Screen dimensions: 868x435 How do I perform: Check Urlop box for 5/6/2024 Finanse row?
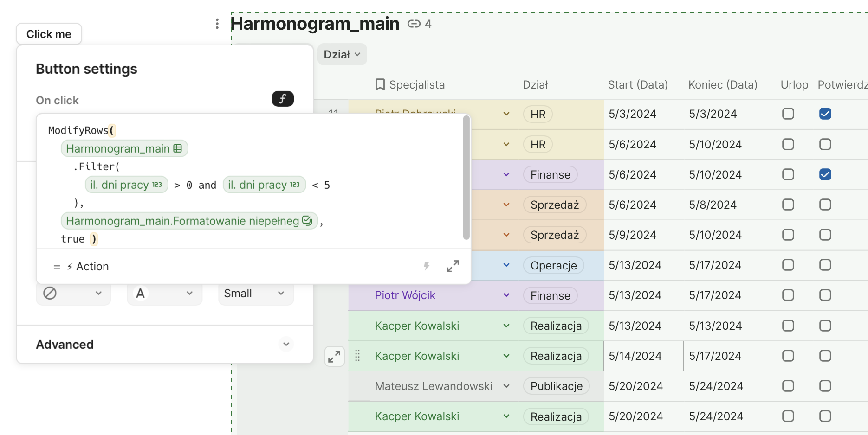coord(788,175)
